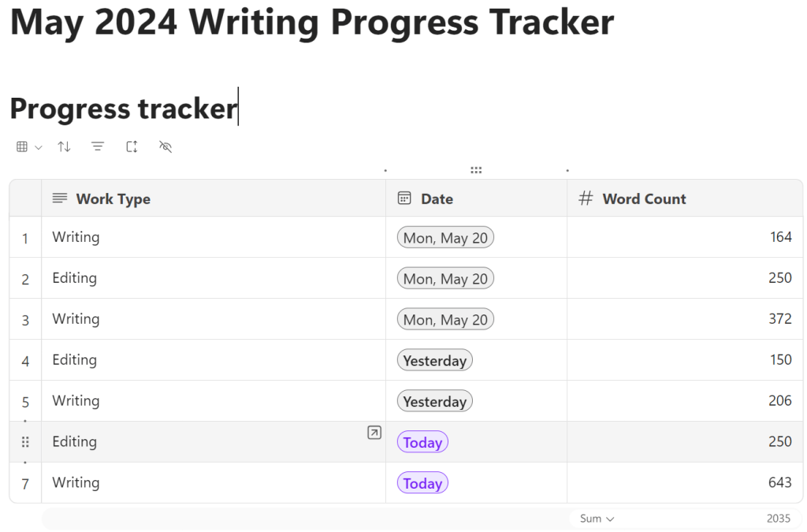The width and height of the screenshot is (807, 532).
Task: Open the filter lines icon
Action: tap(98, 147)
